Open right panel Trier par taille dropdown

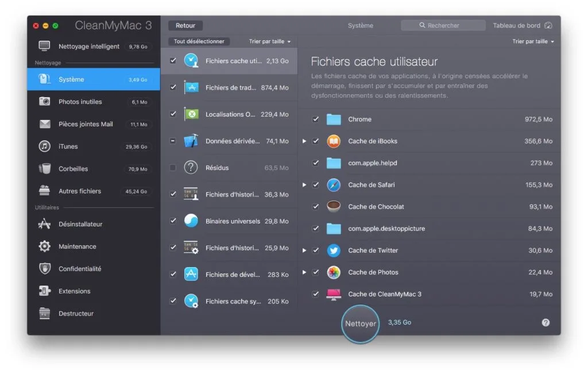tap(533, 41)
